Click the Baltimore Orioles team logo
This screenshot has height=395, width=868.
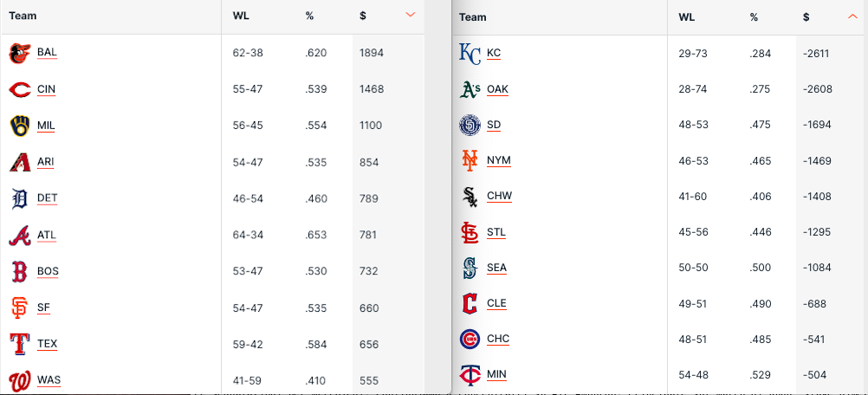tap(19, 54)
